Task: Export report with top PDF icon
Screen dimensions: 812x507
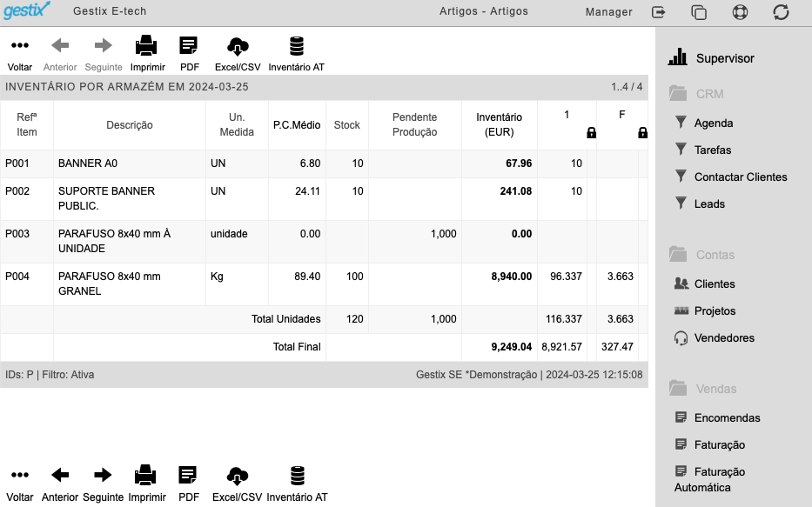Action: (189, 45)
